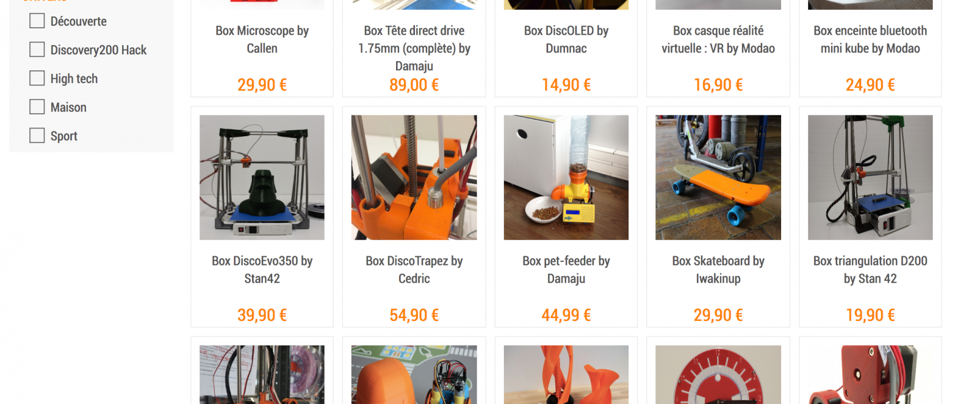Open Box Microscope by Callen link
The height and width of the screenshot is (404, 980).
pos(262,39)
